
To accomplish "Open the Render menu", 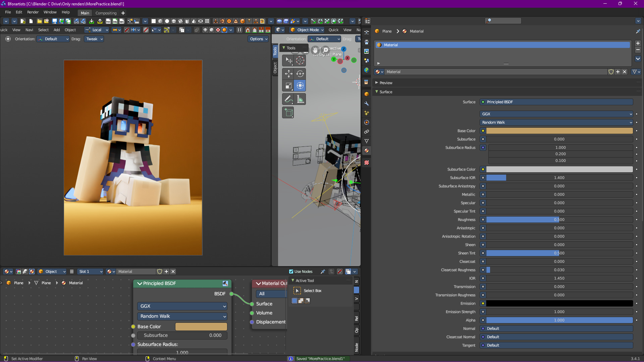I will (33, 12).
